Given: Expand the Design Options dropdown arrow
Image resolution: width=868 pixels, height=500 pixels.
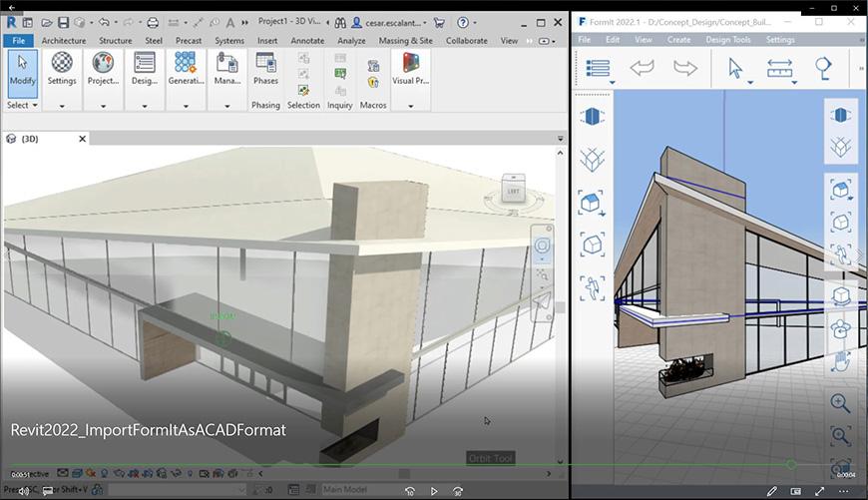Looking at the screenshot, I should (145, 106).
